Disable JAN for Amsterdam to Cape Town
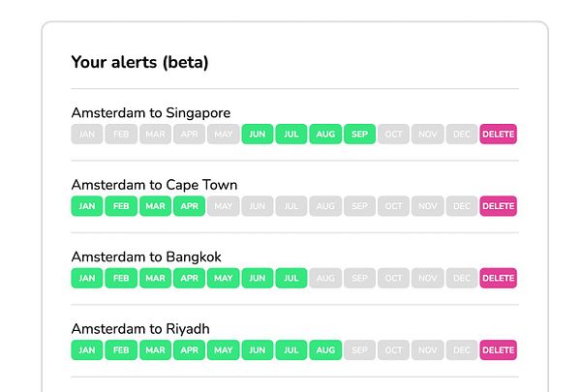The width and height of the screenshot is (581, 392). pos(87,206)
